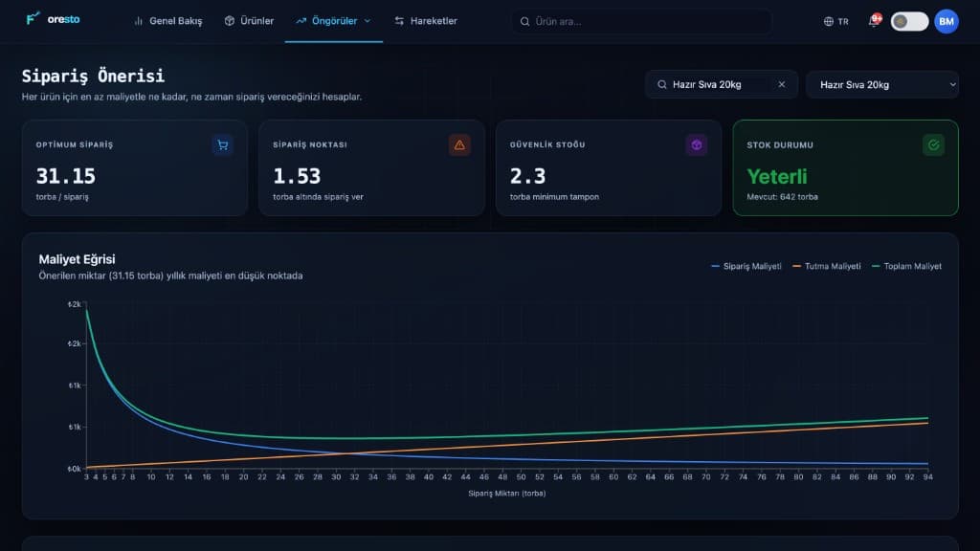
Task: Expand the Öngörüler dropdown chevron
Action: [x=367, y=21]
